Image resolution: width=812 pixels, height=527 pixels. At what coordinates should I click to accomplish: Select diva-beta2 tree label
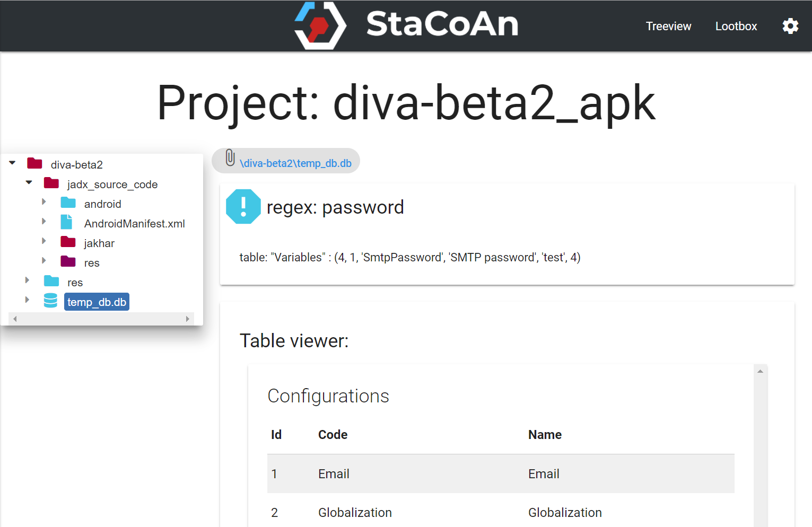click(77, 165)
